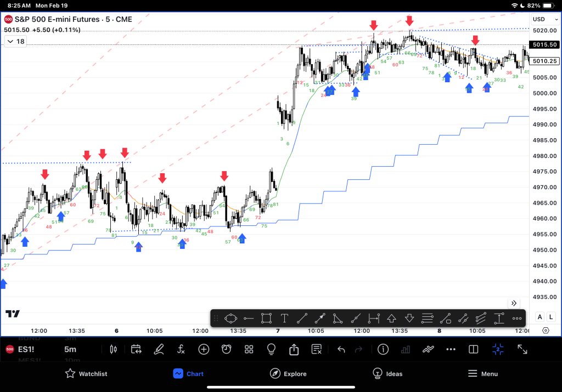This screenshot has height=392, width=562.
Task: Toggle log scale with L button
Action: (x=550, y=317)
